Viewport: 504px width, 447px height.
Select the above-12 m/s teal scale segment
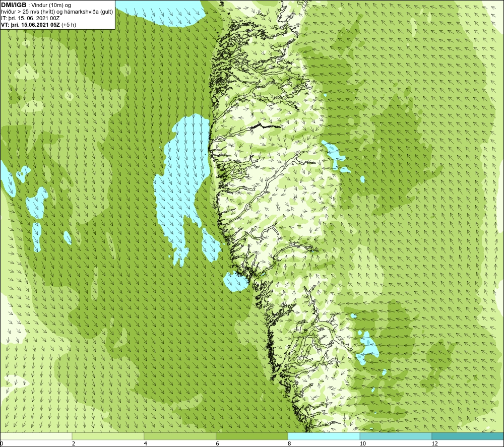coord(468,436)
